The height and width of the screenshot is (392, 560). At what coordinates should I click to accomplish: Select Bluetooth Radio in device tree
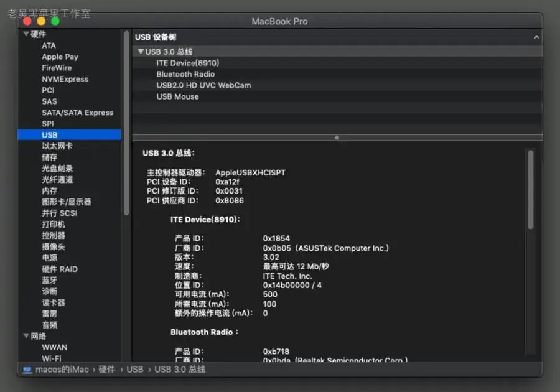pos(185,74)
